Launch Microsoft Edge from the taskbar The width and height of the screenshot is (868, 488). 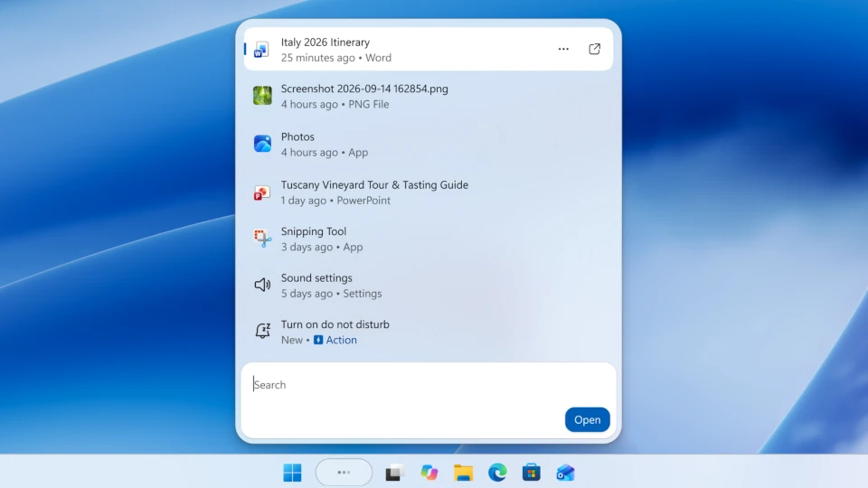point(497,473)
